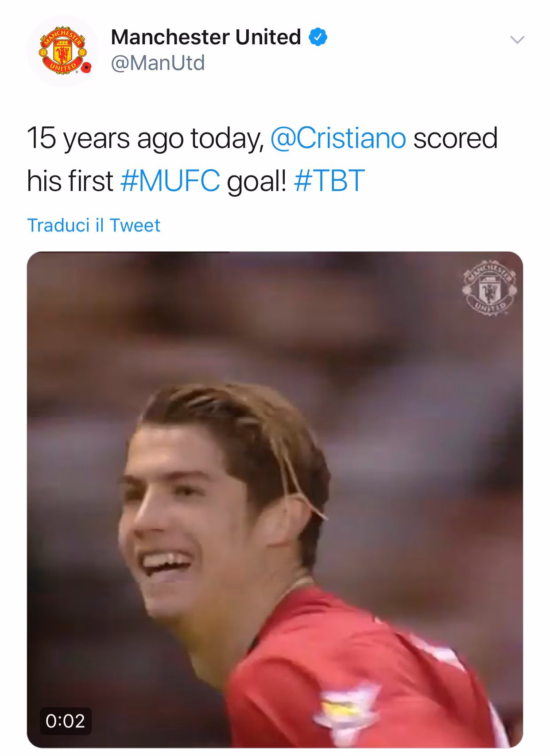Open the Manchester United crest profile picture
Viewport: 550px width, 756px height.
[61, 52]
